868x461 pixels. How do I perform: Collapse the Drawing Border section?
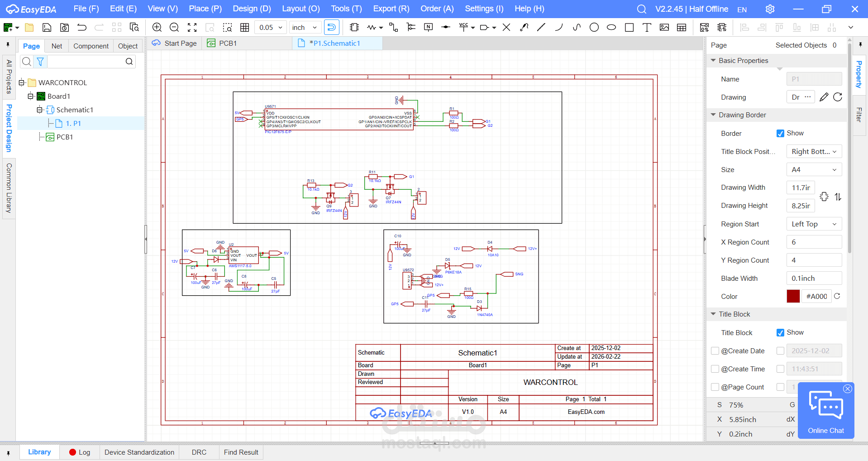tap(713, 115)
